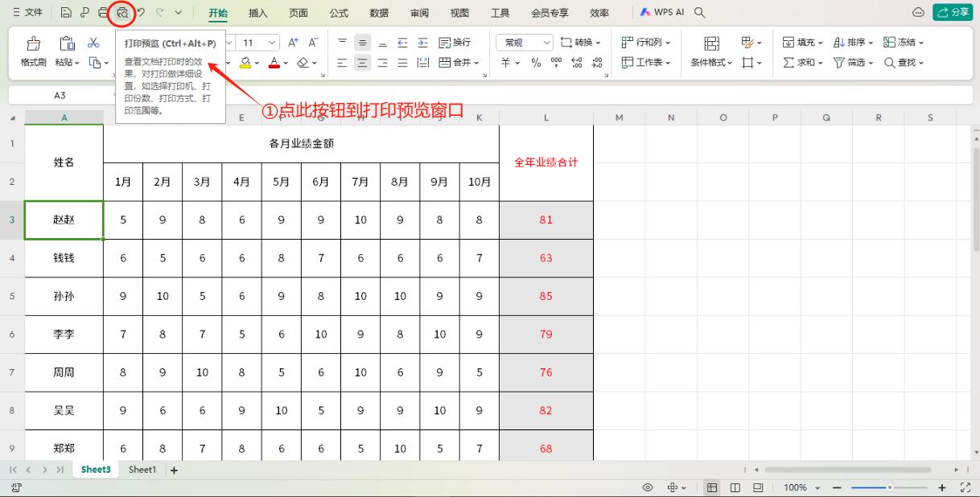Increase font size with A+ icon

pos(293,43)
